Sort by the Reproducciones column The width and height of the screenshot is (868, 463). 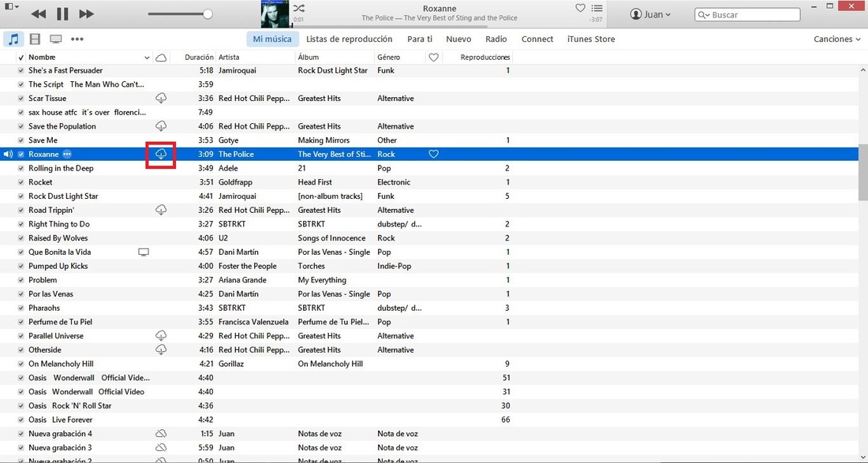[x=485, y=57]
